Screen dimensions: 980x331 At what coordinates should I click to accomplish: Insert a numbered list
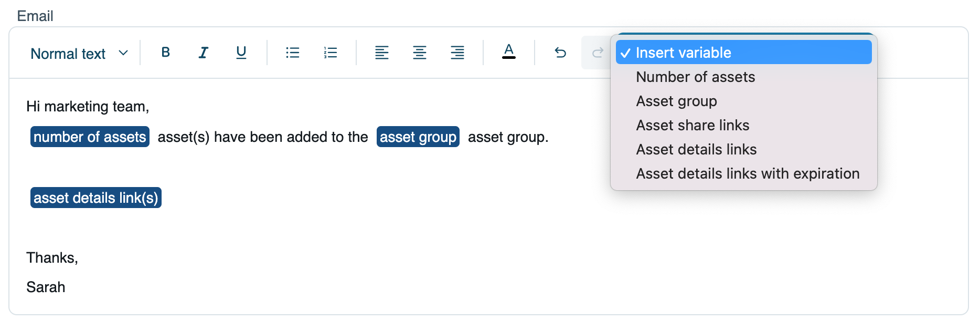(x=330, y=53)
